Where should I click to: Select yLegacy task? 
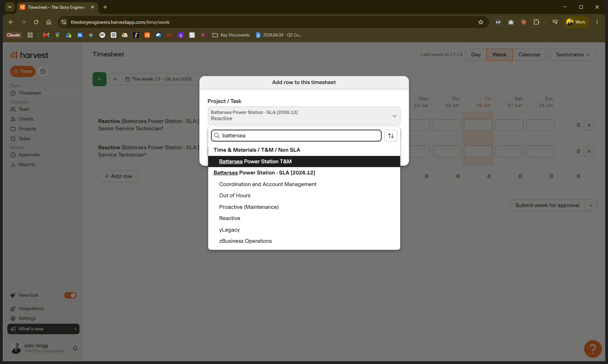(304, 230)
